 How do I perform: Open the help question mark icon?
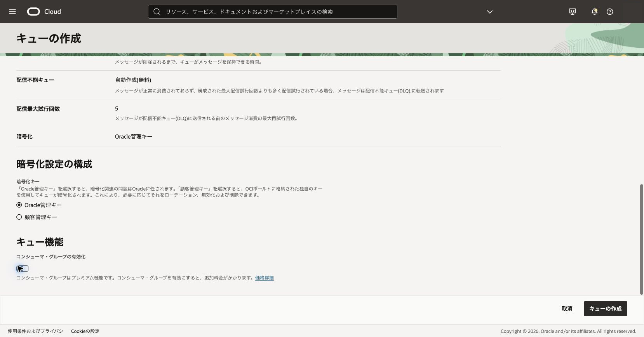(610, 12)
